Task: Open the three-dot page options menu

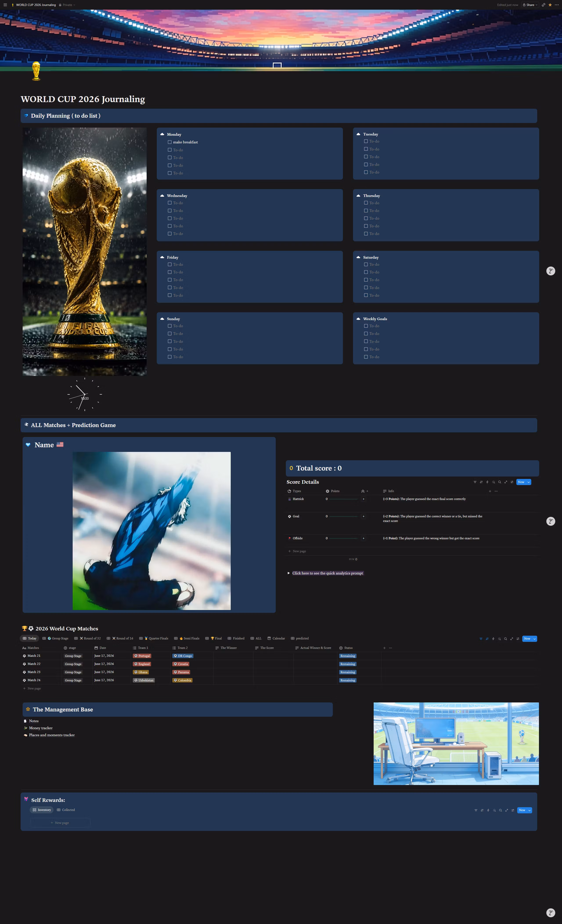Action: (556, 5)
